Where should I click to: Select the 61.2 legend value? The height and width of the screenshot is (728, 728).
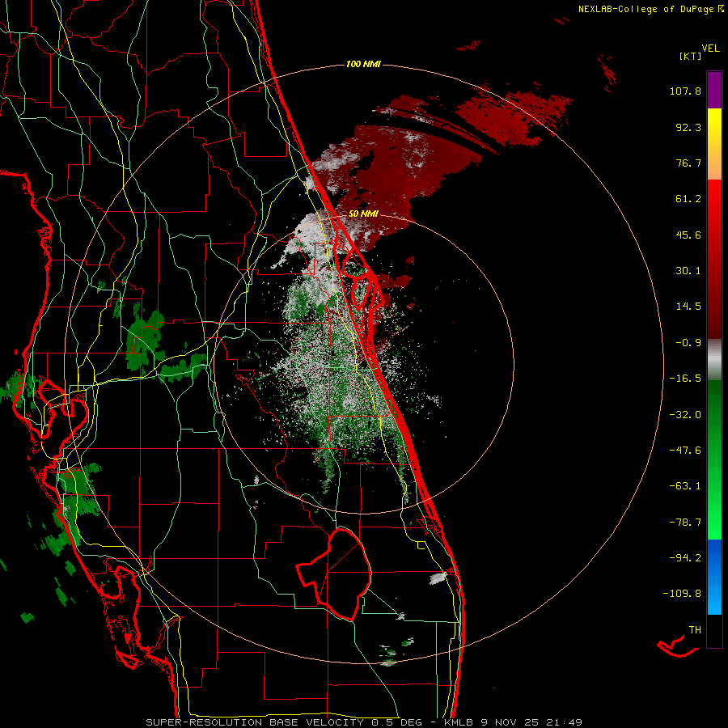coord(688,199)
